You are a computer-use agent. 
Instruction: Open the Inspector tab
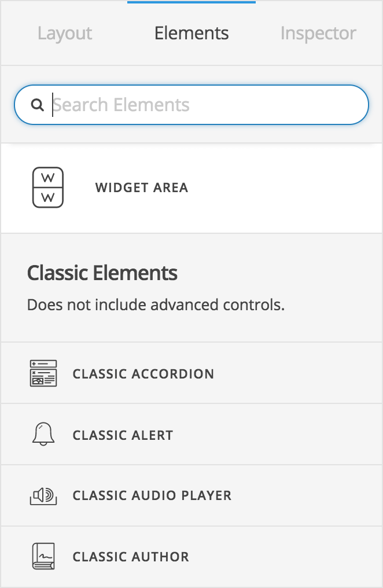pyautogui.click(x=318, y=33)
